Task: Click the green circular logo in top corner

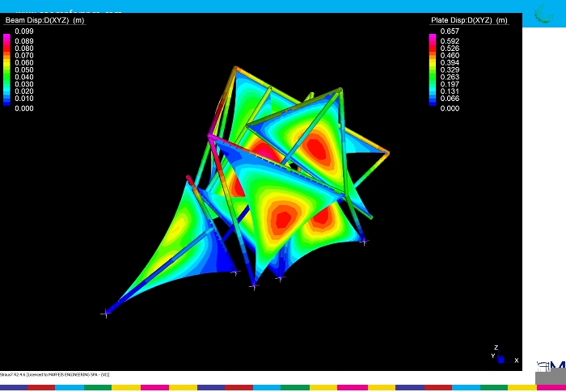Action: 546,14
